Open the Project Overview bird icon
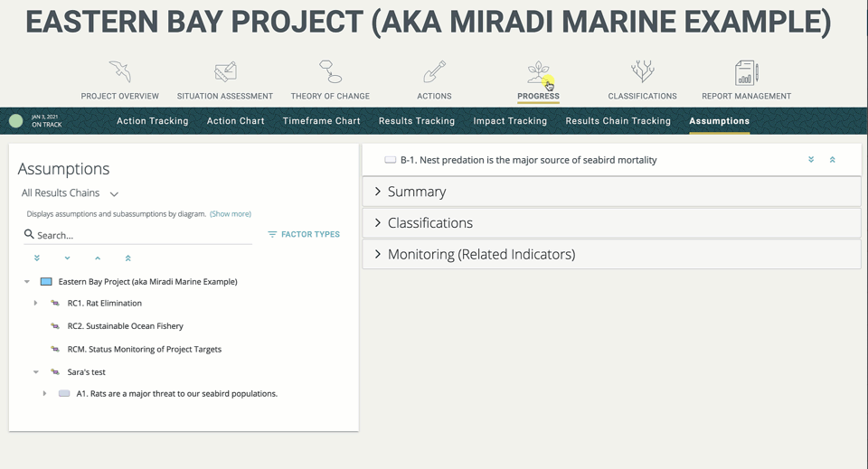This screenshot has width=868, height=469. 119,72
